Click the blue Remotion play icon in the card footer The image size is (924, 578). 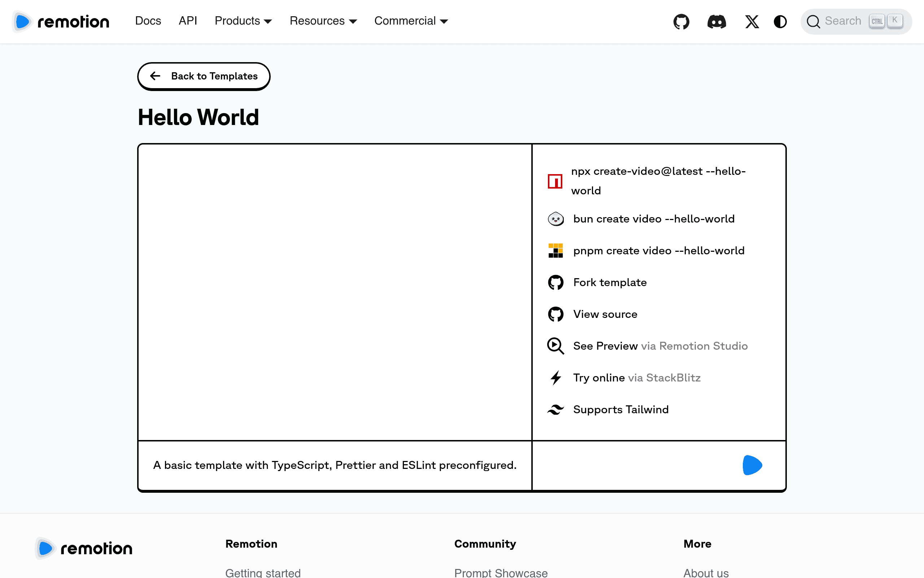point(752,465)
